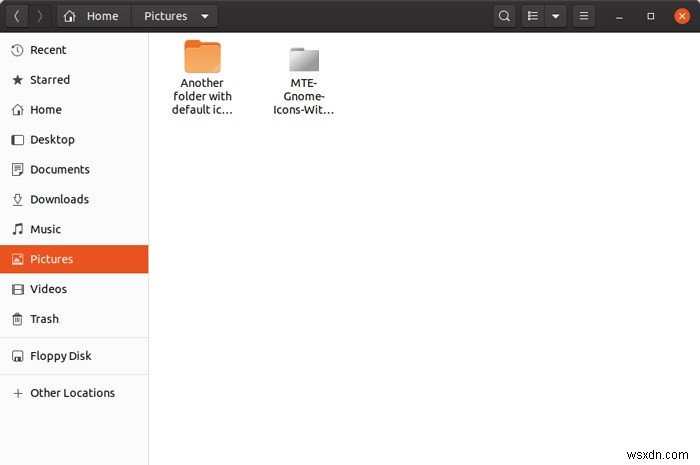
Task: Click the Pictures breadcrumb button
Action: point(166,16)
